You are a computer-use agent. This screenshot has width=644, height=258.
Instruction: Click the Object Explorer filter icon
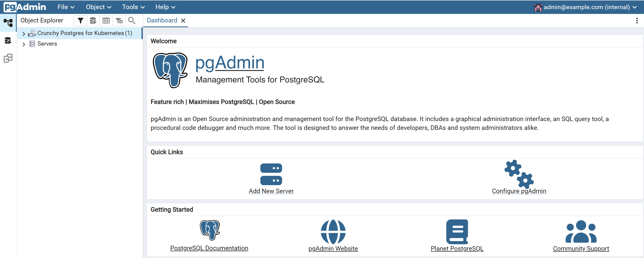(80, 21)
